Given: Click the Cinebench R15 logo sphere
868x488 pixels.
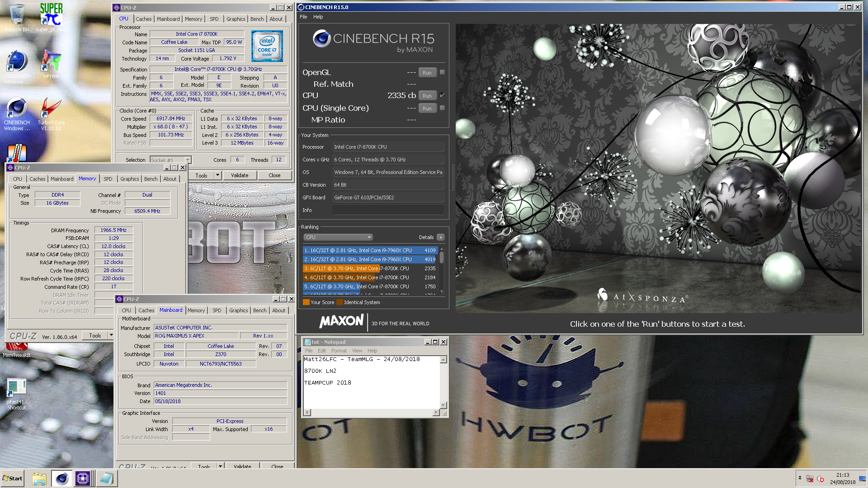Looking at the screenshot, I should pos(322,38).
